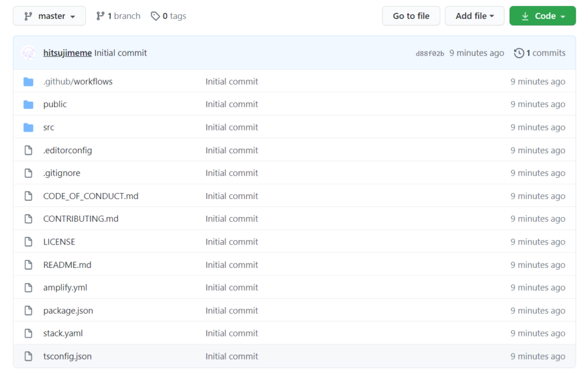Click the file icon beside LICENSE
Screen dimensions: 588x375
(x=28, y=241)
